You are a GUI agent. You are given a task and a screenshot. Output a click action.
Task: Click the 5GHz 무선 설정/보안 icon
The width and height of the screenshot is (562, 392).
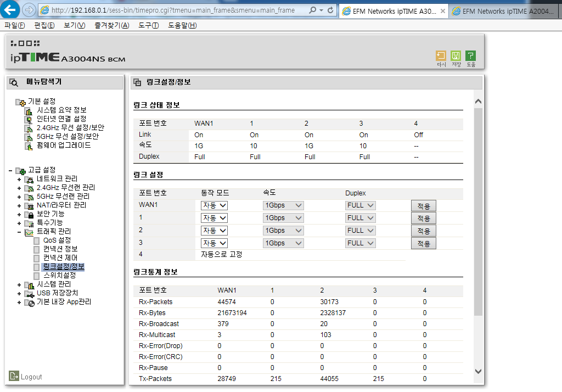(29, 137)
